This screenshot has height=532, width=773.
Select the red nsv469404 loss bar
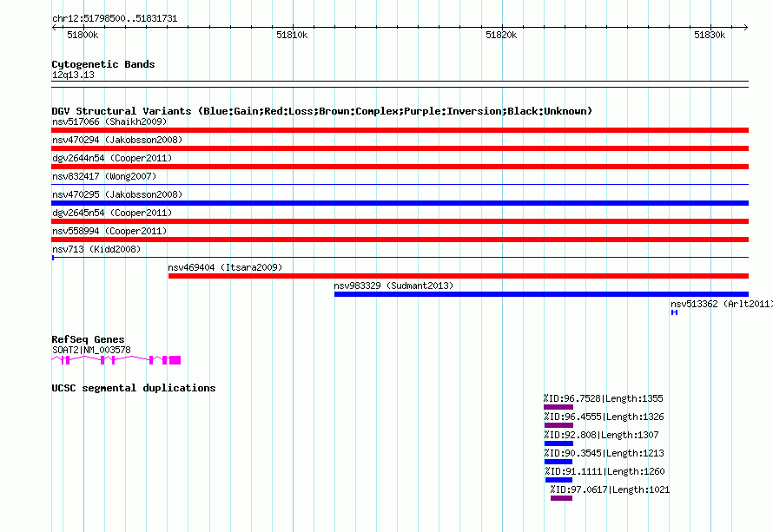click(459, 276)
